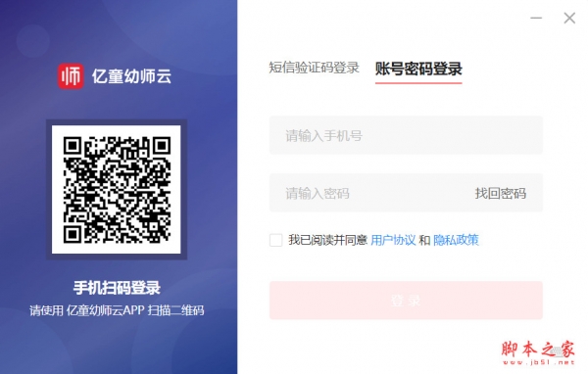Open the 找回密码 recover password link
This screenshot has width=588, height=374.
501,194
